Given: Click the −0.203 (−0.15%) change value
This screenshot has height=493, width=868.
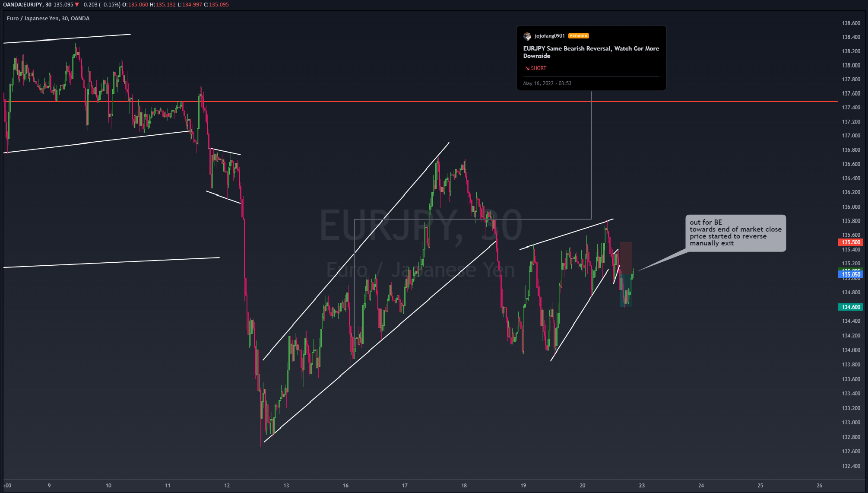Looking at the screenshot, I should [101, 4].
